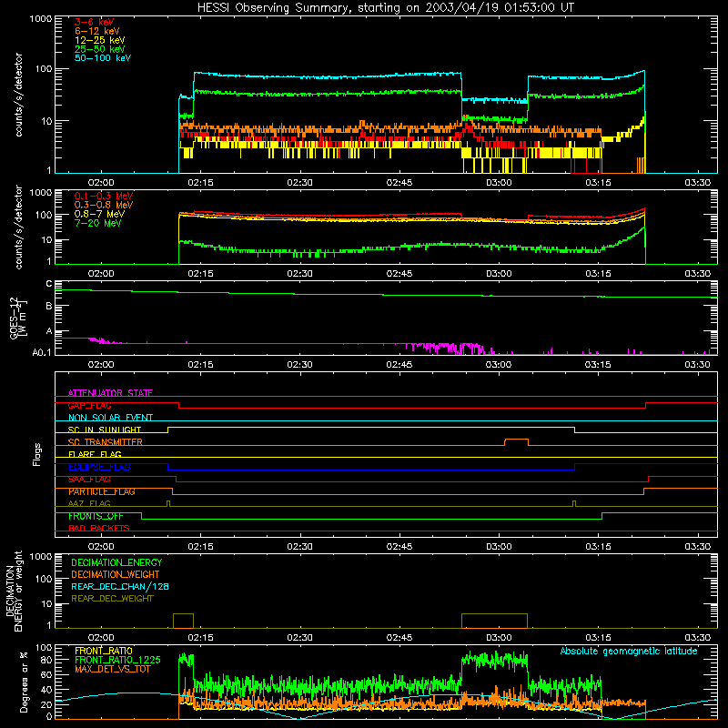Select the SAA_FLAG label
The image size is (728, 728).
[89, 480]
